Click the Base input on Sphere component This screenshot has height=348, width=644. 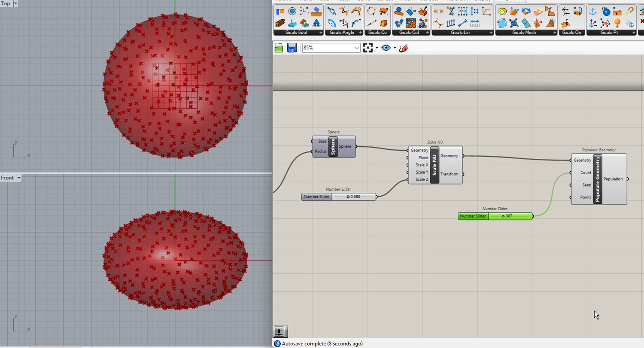(322, 142)
